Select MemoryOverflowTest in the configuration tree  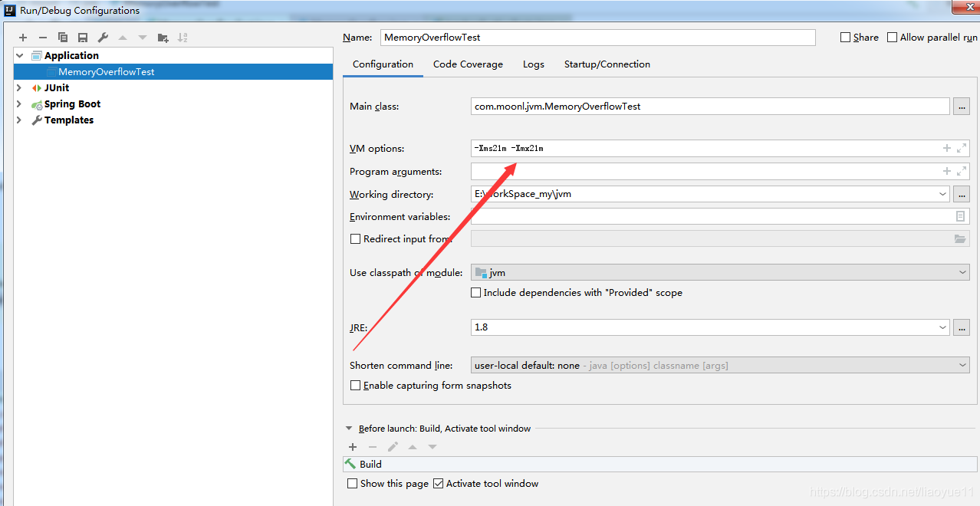coord(173,71)
